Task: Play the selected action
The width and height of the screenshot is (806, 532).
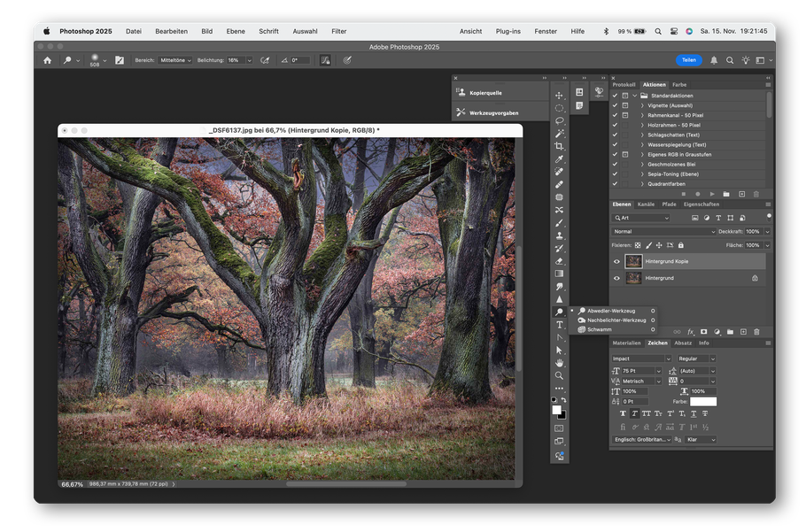Action: 712,194
